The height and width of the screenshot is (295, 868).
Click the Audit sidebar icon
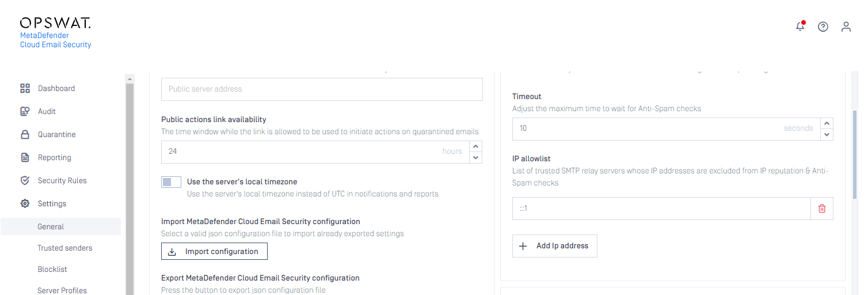click(x=25, y=111)
